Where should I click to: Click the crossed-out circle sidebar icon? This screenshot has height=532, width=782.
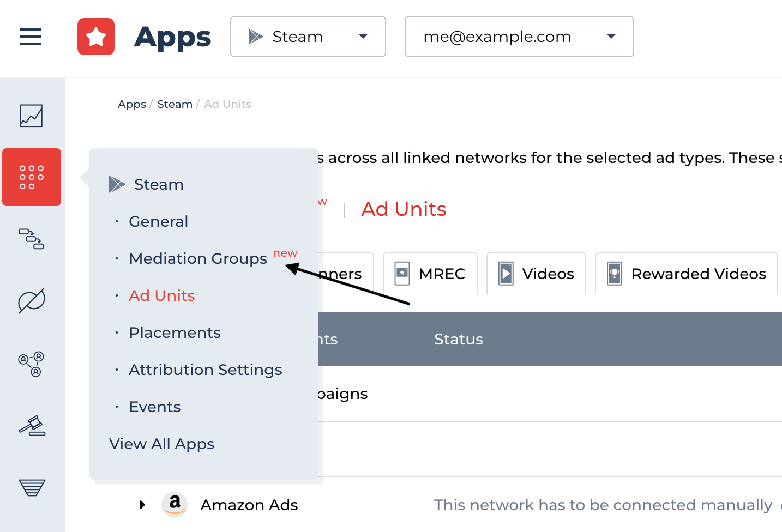click(31, 301)
